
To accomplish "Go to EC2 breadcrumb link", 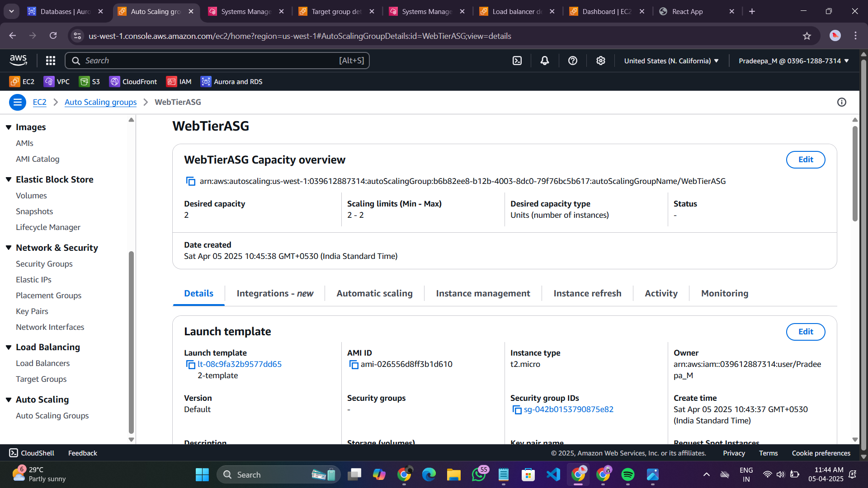I will pyautogui.click(x=39, y=102).
